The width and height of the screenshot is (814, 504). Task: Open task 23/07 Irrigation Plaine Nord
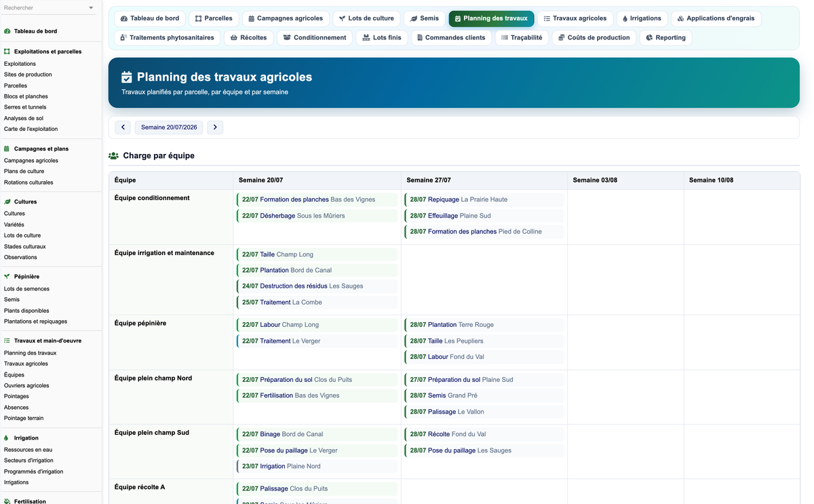tap(317, 466)
